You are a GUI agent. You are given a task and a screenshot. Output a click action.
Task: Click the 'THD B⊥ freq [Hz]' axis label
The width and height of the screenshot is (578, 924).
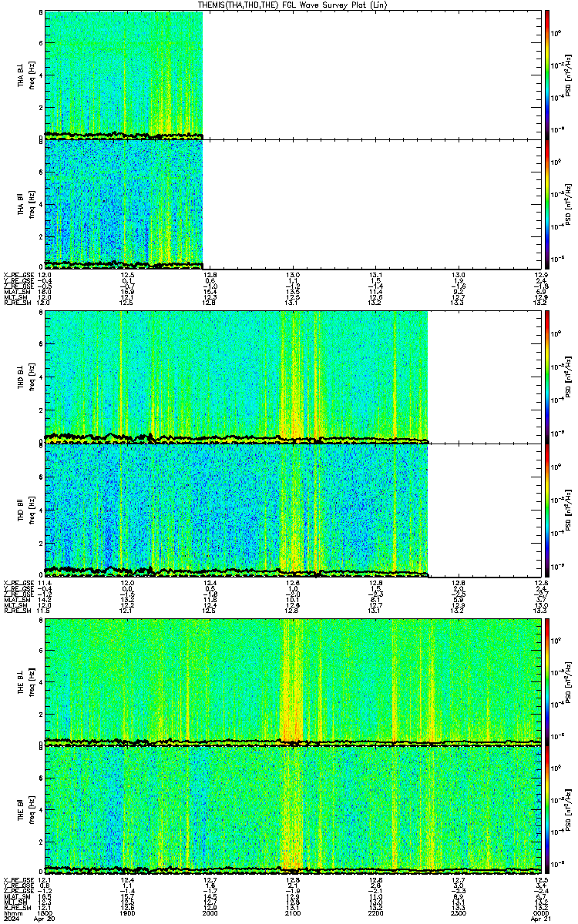click(25, 377)
